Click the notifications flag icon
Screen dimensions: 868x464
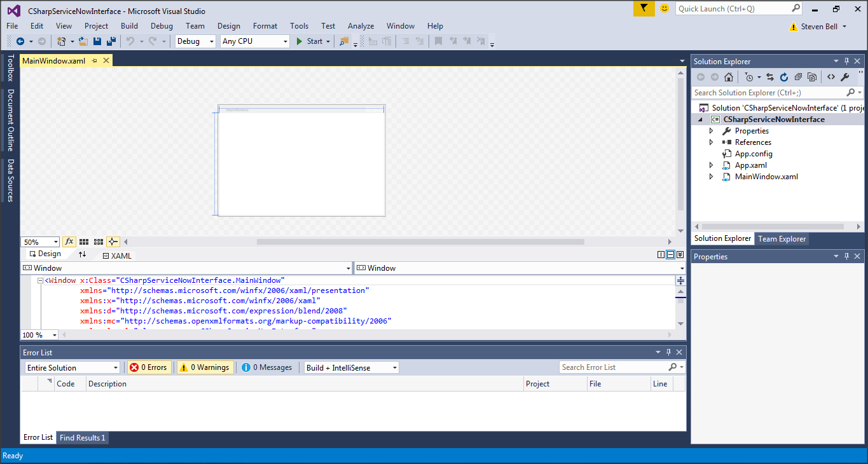[x=644, y=8]
